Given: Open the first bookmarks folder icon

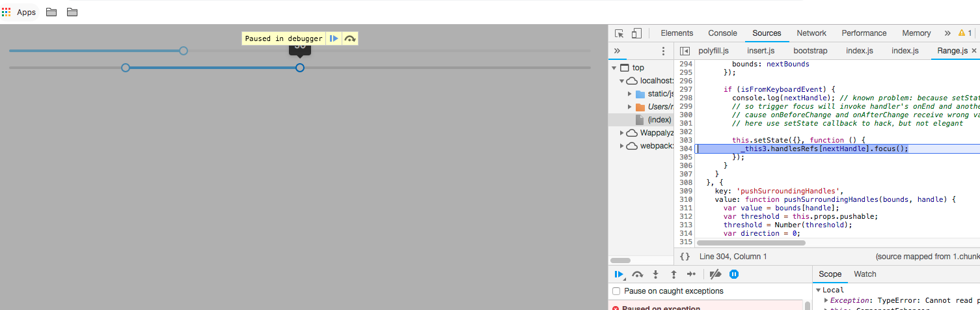Looking at the screenshot, I should tap(51, 12).
